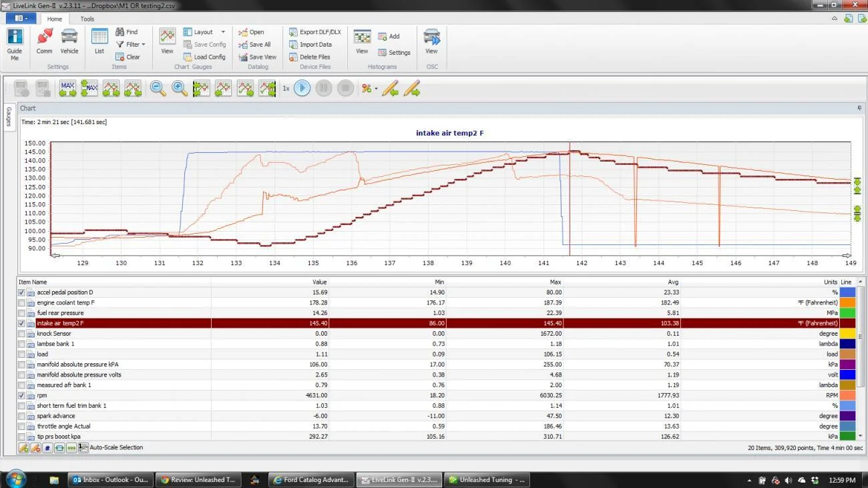Open the Gauges side tab
The width and height of the screenshot is (868, 488).
tap(9, 117)
